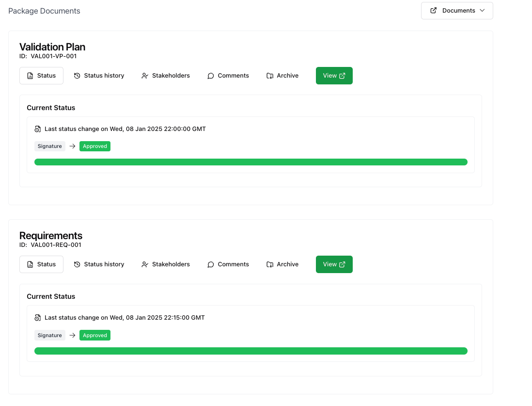Click the Approved status badge on Validation Plan
The height and width of the screenshot is (406, 532).
tap(94, 146)
